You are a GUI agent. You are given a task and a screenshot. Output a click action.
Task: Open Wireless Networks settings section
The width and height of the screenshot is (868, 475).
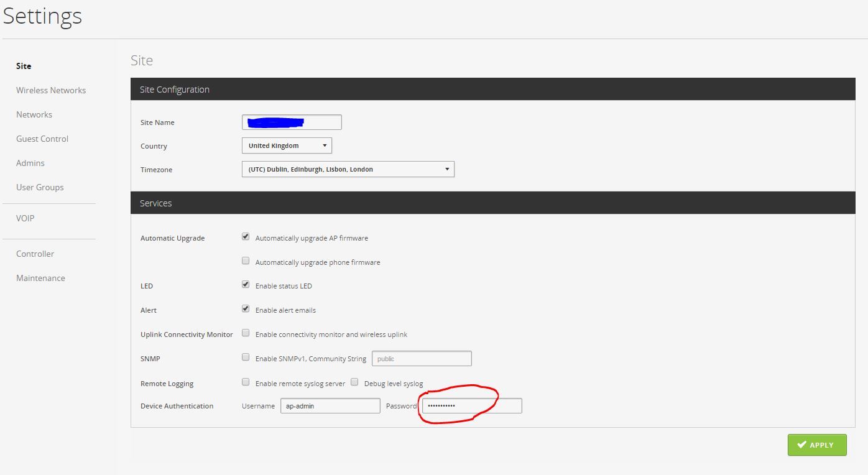[51, 90]
